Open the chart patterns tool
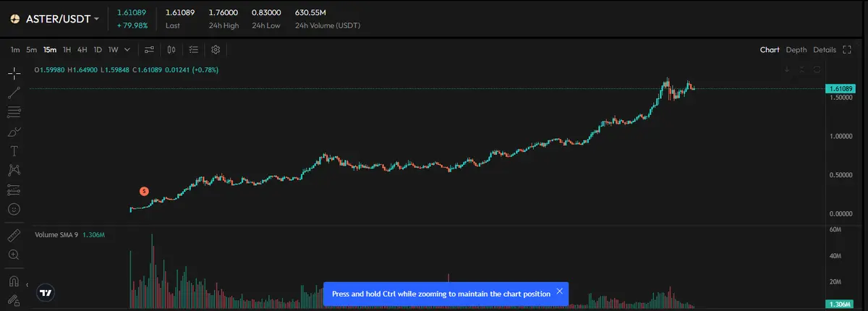This screenshot has height=311, width=868. click(14, 171)
